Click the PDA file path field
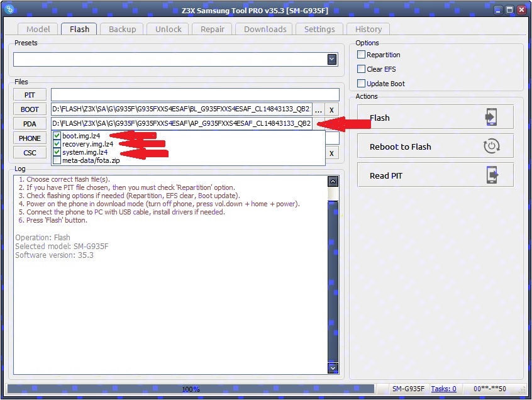Viewport: 532px width, 400px height. [x=182, y=124]
